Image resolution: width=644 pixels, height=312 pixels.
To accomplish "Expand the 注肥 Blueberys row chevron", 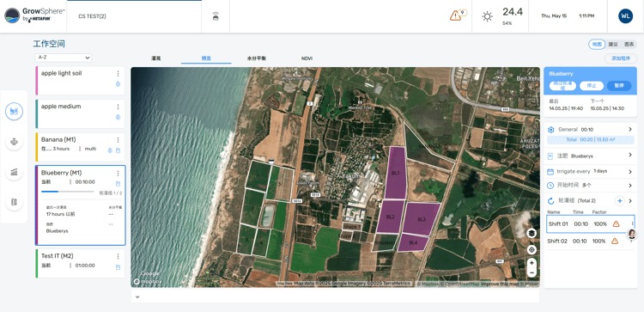I will [630, 155].
